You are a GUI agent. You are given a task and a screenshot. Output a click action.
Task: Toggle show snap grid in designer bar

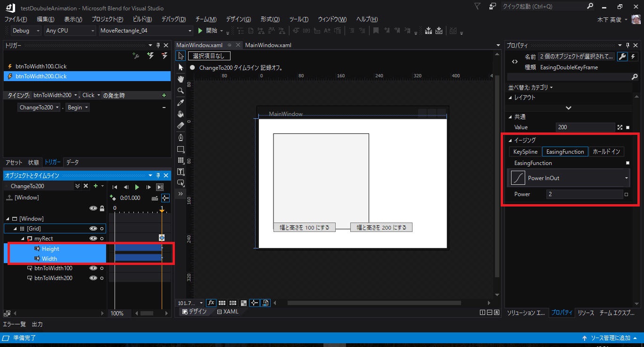[x=222, y=303]
